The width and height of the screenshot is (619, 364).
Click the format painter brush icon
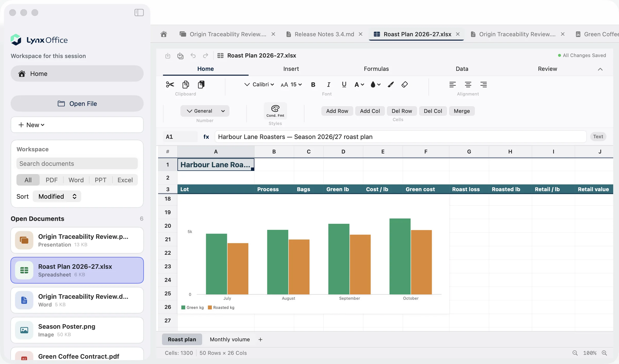coord(391,85)
